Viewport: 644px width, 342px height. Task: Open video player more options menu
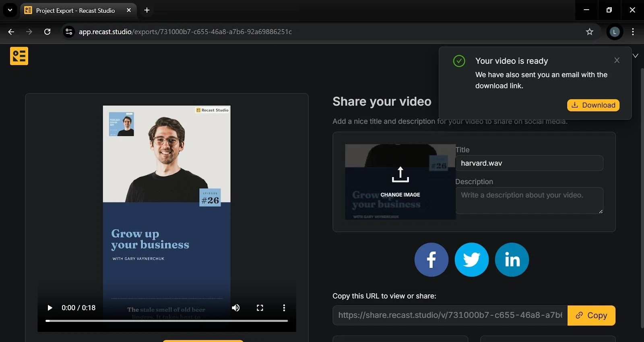(284, 308)
